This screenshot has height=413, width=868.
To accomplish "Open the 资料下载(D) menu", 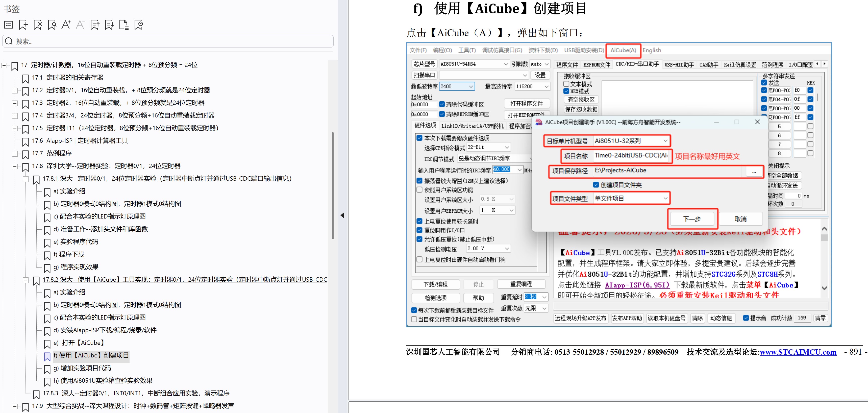I will click(543, 50).
